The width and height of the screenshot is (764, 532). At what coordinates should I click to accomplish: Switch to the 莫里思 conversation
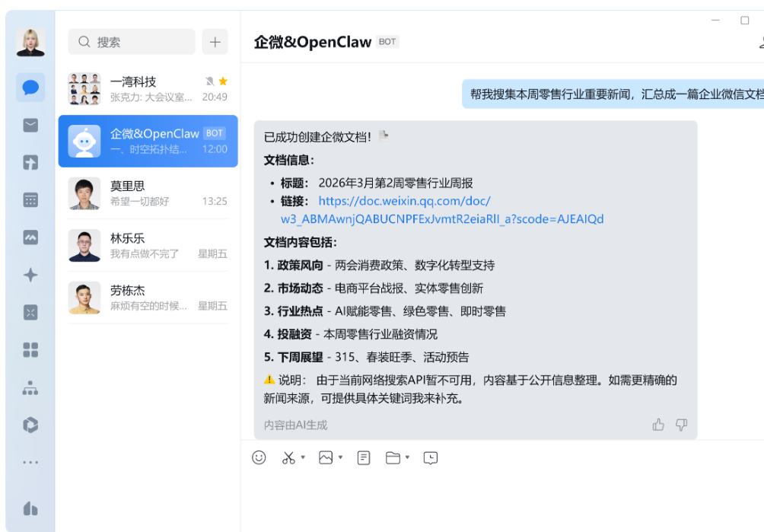pos(148,194)
